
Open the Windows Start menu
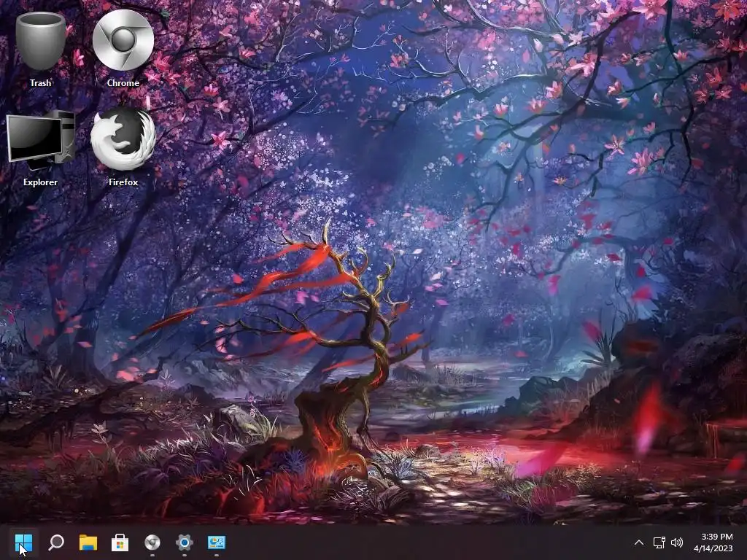pyautogui.click(x=24, y=542)
